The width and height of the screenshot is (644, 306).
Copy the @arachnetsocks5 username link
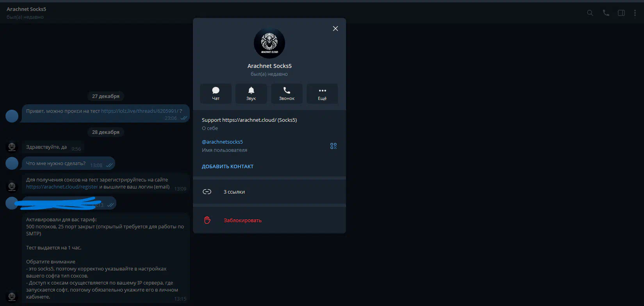pyautogui.click(x=222, y=142)
